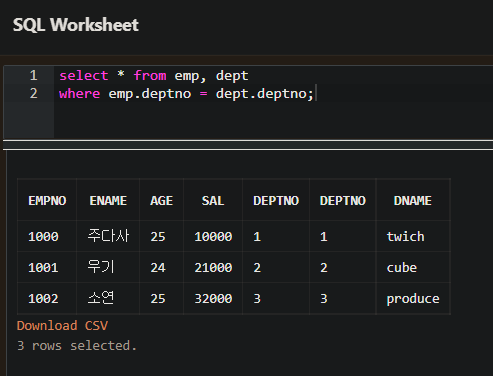This screenshot has height=376, width=493.
Task: Click inside the SQL editor input area
Action: (273, 102)
